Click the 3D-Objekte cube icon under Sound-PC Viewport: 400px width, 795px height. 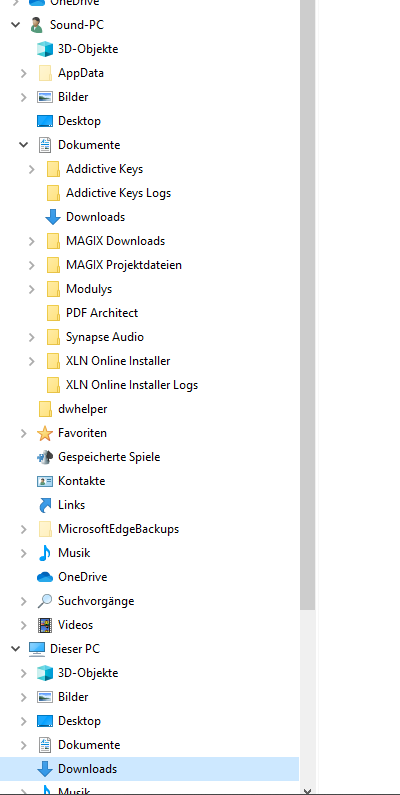tap(45, 49)
